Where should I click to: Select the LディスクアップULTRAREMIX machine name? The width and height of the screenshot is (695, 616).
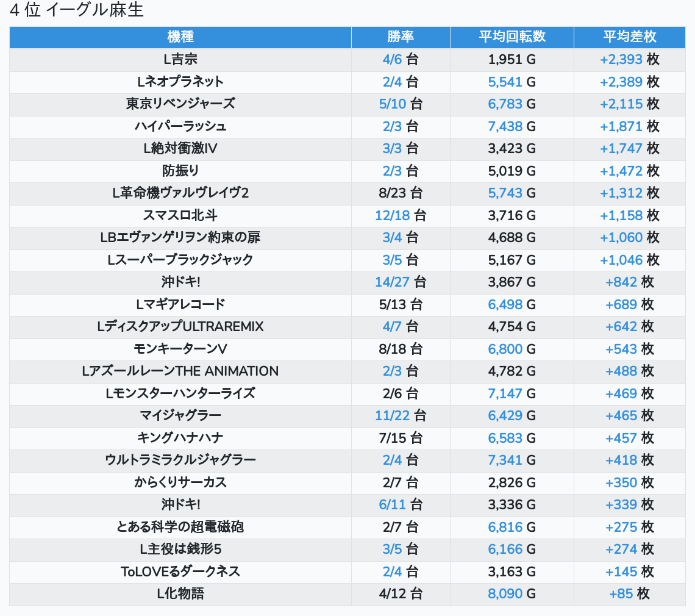[x=180, y=326]
